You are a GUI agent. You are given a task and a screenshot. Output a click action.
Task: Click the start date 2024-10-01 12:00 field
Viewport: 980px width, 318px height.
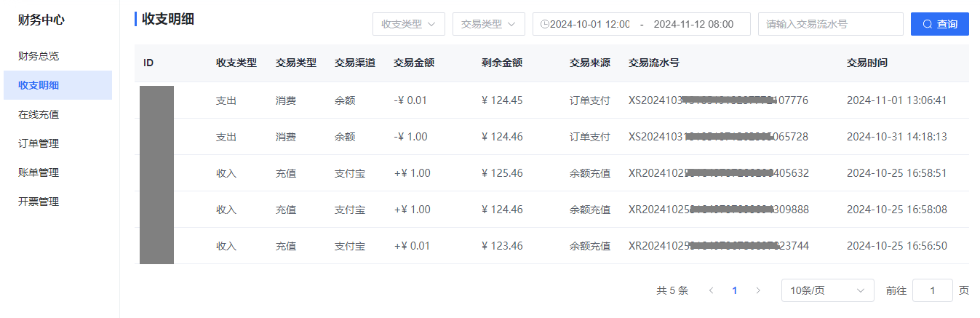click(590, 24)
